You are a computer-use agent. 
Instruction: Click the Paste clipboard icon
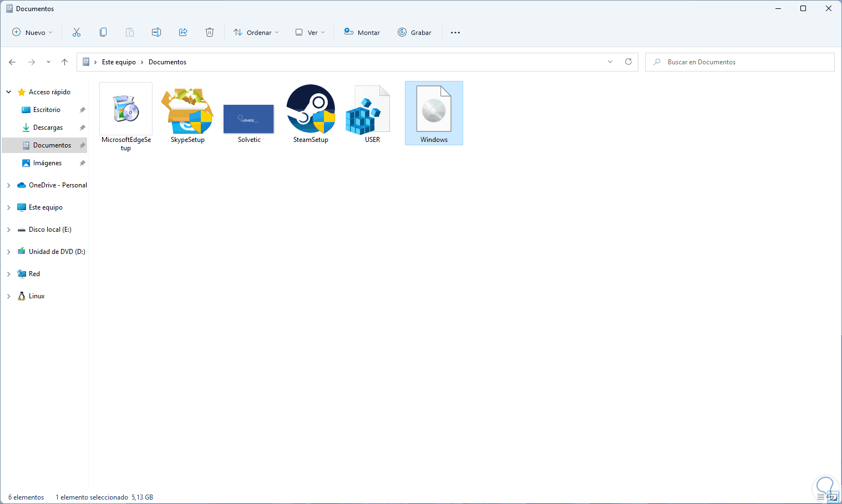[130, 32]
